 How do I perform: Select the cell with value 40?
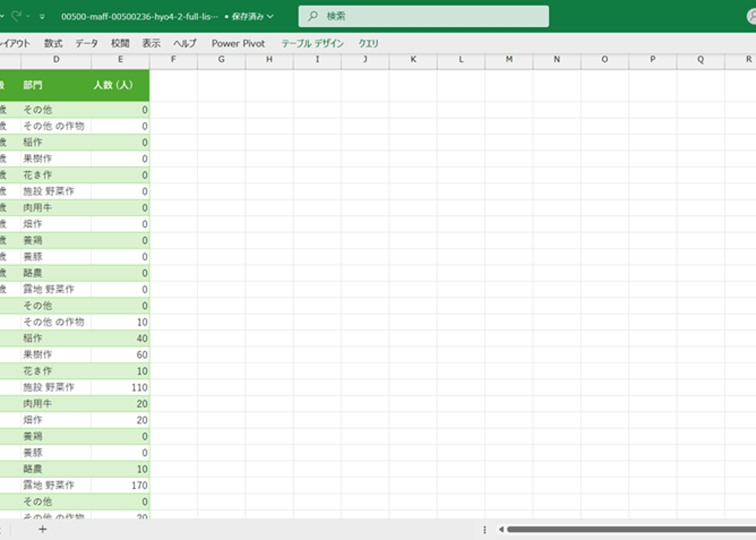tap(120, 339)
